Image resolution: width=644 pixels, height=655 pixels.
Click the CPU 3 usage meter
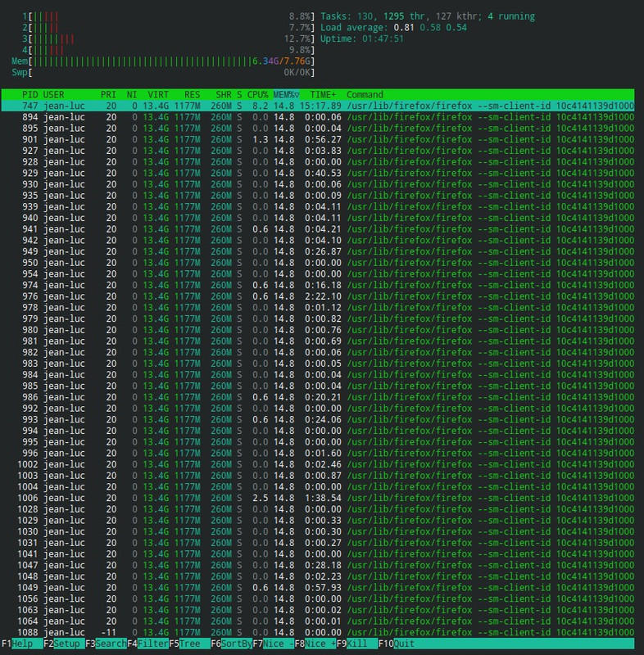(169, 38)
